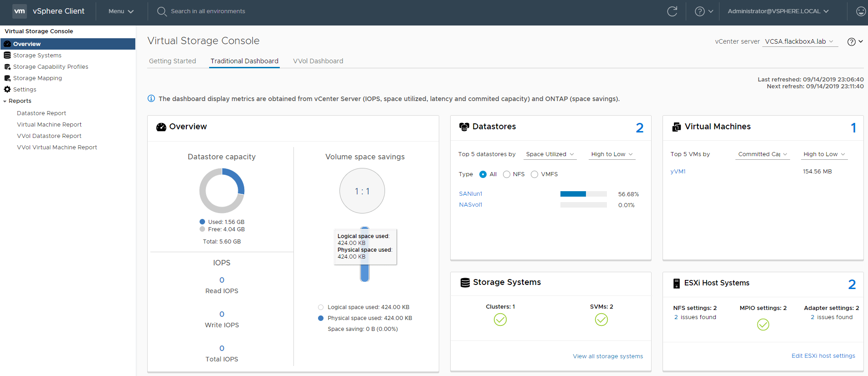The width and height of the screenshot is (868, 376).
Task: Click the vm logo icon
Action: [20, 11]
